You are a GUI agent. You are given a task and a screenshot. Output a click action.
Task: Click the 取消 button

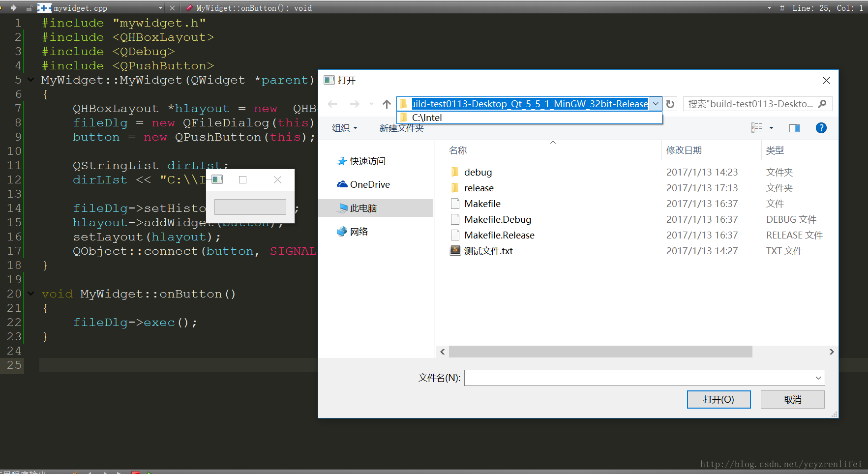792,399
